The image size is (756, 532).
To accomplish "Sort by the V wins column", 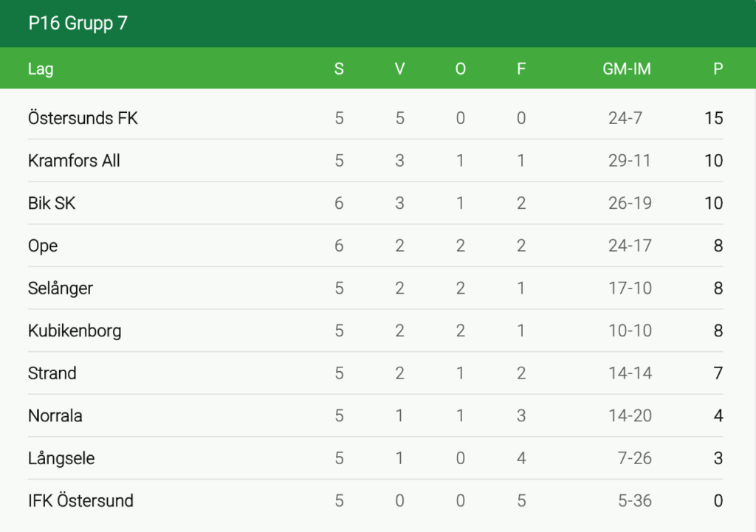I will (399, 69).
